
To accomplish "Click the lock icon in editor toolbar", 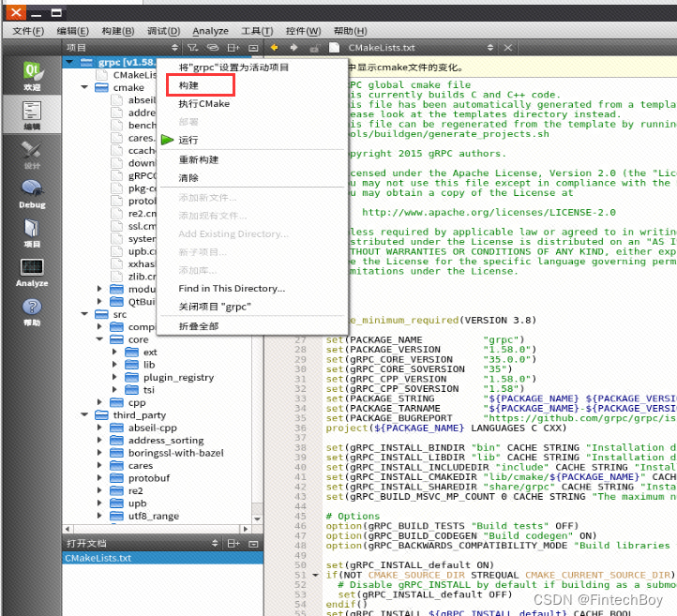I will pyautogui.click(x=314, y=48).
